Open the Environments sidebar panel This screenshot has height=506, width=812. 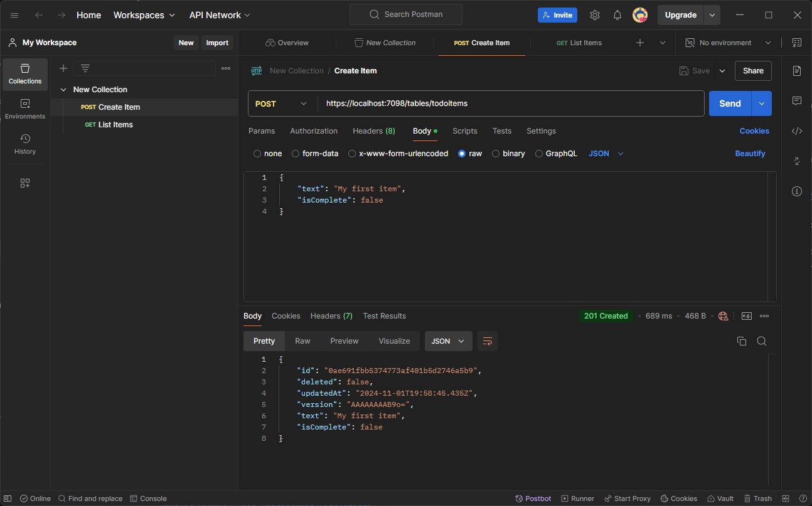coord(25,109)
